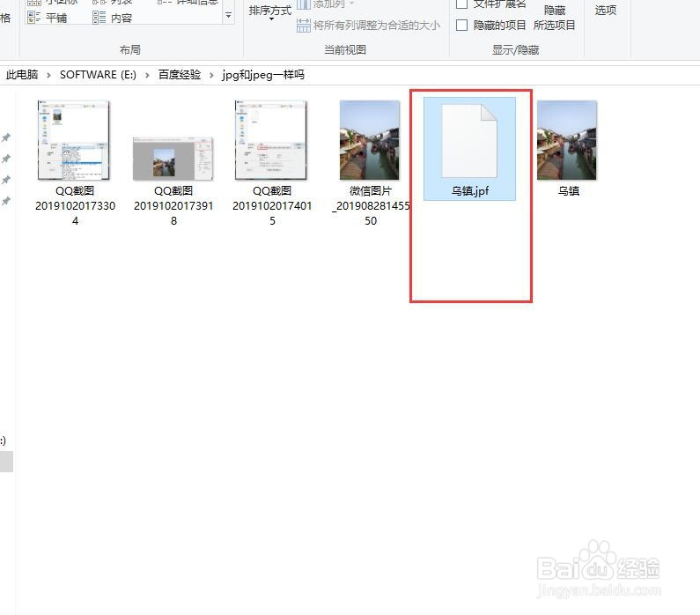Click the file name text 微信图片_20190828145550
The image size is (700, 615).
(x=371, y=206)
